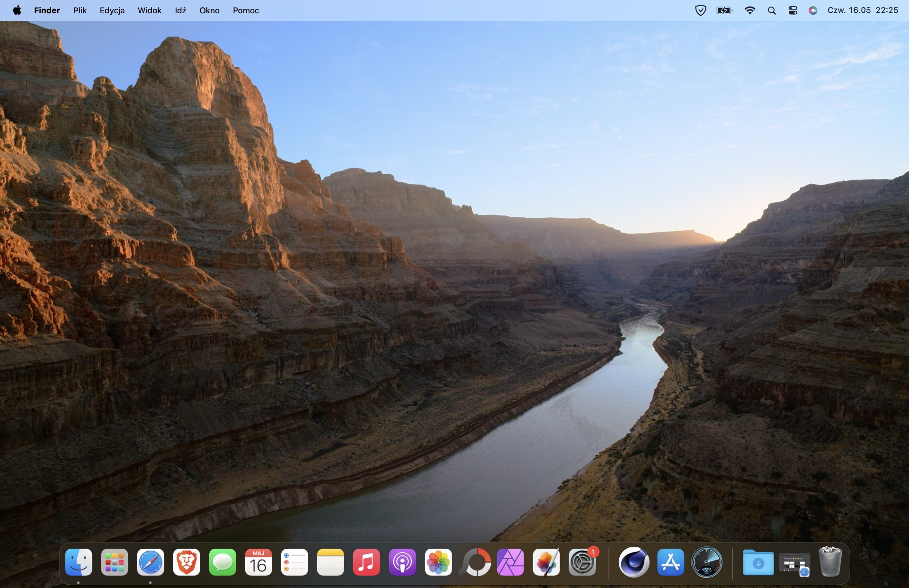
Task: Open Brave browser from the dock
Action: (186, 562)
